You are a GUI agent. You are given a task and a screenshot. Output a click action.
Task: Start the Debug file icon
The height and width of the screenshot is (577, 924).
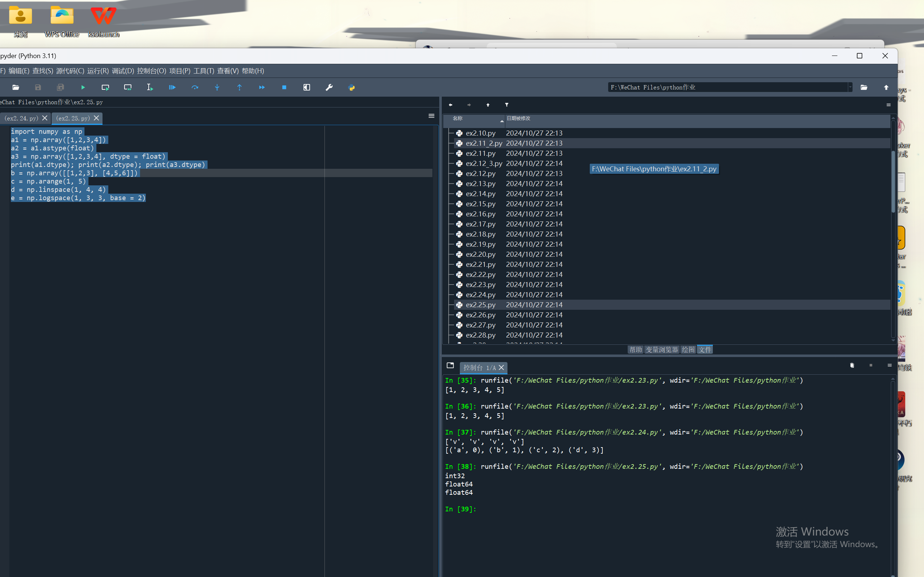[172, 87]
